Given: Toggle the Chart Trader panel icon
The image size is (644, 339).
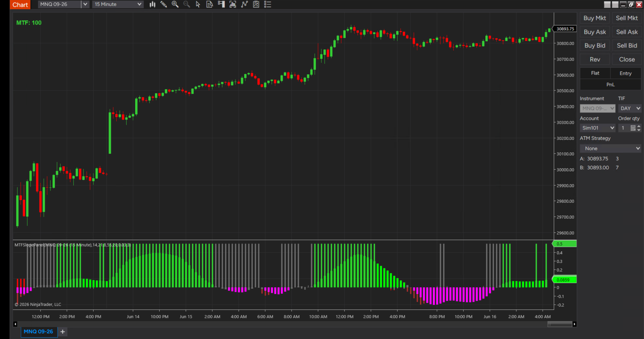Looking at the screenshot, I should tap(221, 4).
